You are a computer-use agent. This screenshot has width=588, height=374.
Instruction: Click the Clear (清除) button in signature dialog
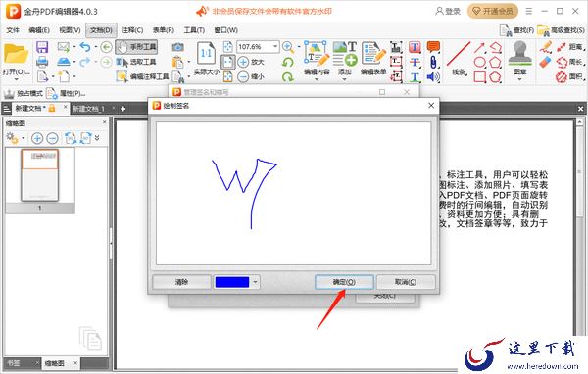tap(182, 282)
